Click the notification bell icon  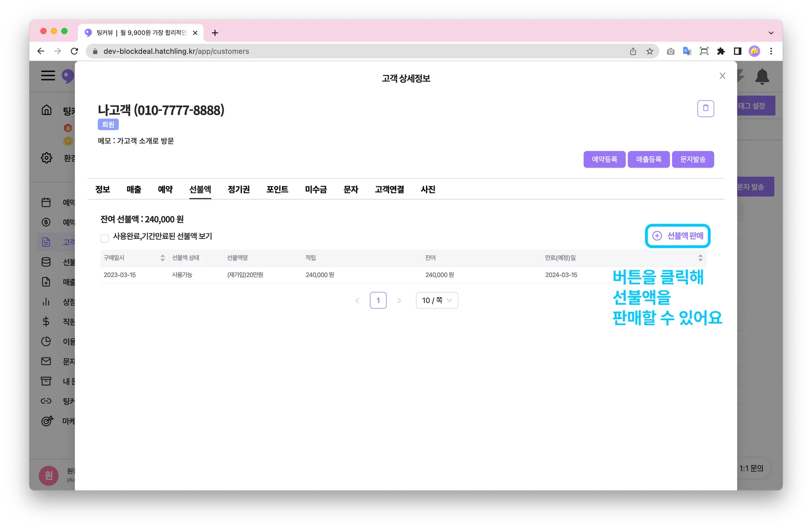click(762, 76)
